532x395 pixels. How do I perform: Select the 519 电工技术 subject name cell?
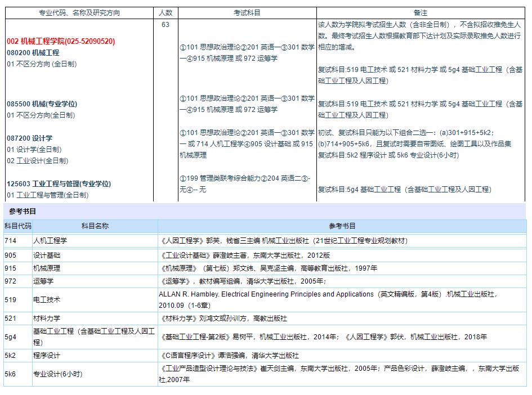(47, 300)
